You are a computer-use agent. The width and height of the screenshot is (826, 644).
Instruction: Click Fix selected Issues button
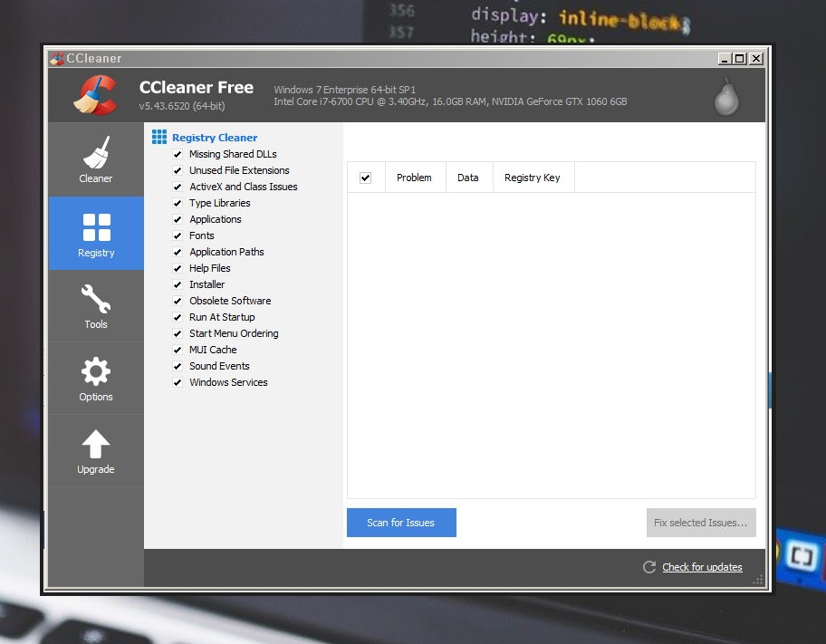coord(701,523)
